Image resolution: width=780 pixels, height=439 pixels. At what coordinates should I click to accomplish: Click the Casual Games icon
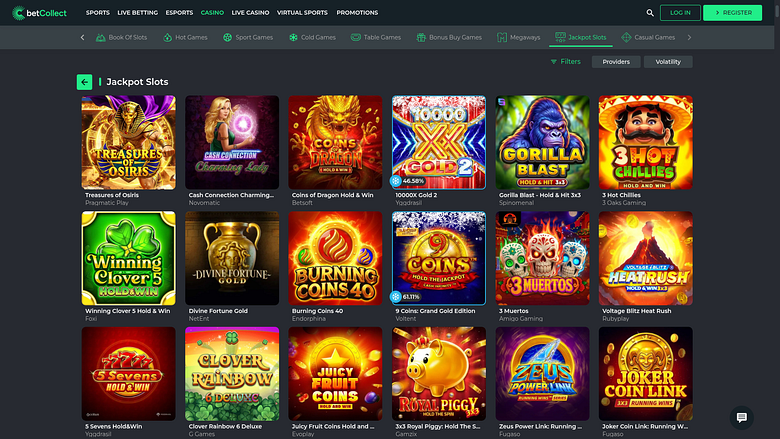(626, 37)
